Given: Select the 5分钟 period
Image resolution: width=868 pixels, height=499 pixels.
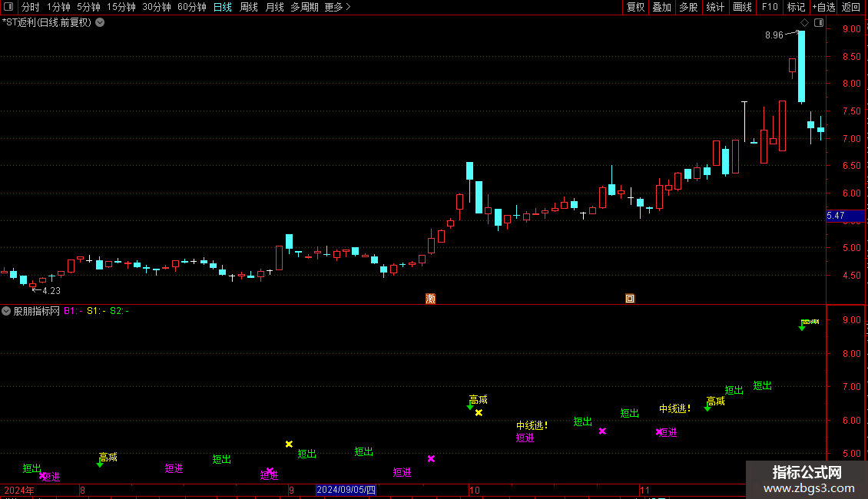Looking at the screenshot, I should (x=88, y=7).
